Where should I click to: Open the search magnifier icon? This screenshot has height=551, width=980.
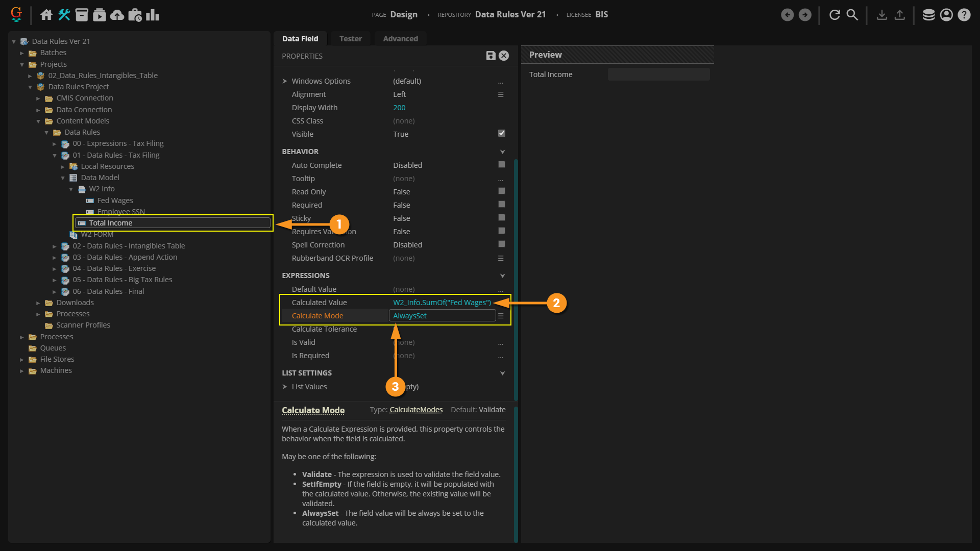pos(852,15)
